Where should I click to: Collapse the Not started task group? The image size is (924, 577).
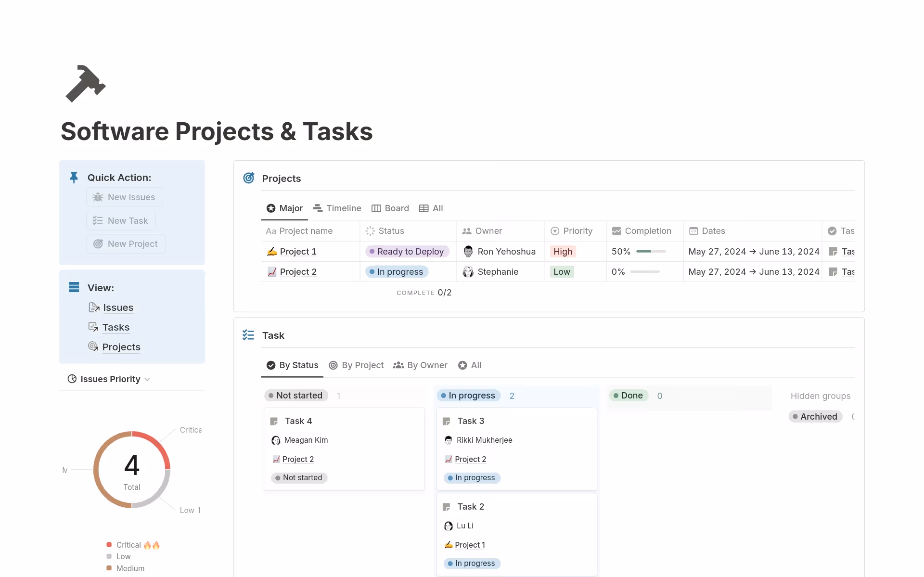click(295, 395)
